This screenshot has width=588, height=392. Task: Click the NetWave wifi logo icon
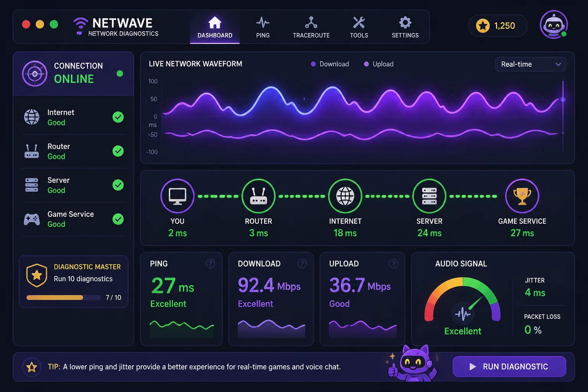[x=80, y=25]
